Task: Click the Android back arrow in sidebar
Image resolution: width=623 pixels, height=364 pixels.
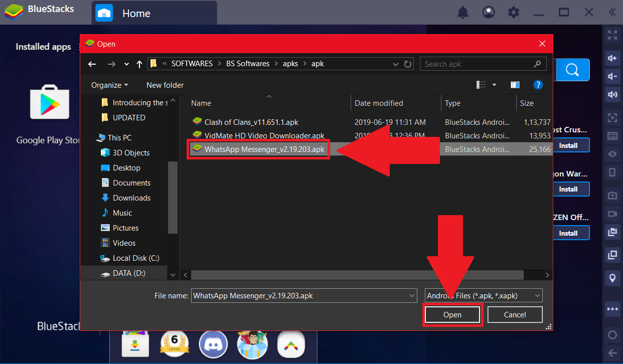Action: (612, 352)
